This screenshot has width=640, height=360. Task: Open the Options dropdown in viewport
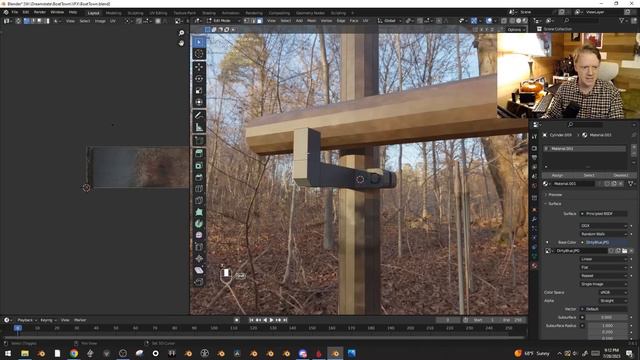516,30
